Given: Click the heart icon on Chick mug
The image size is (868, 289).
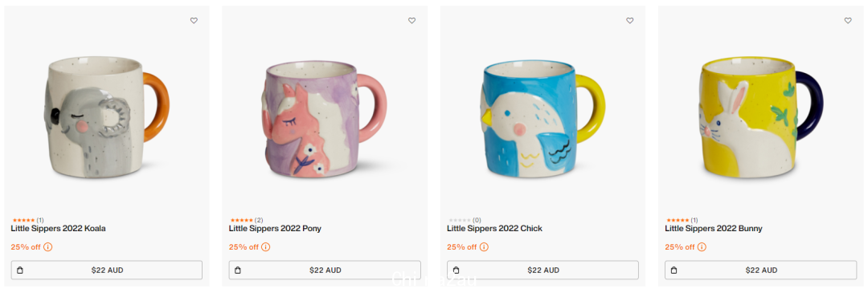Looking at the screenshot, I should pyautogui.click(x=630, y=20).
